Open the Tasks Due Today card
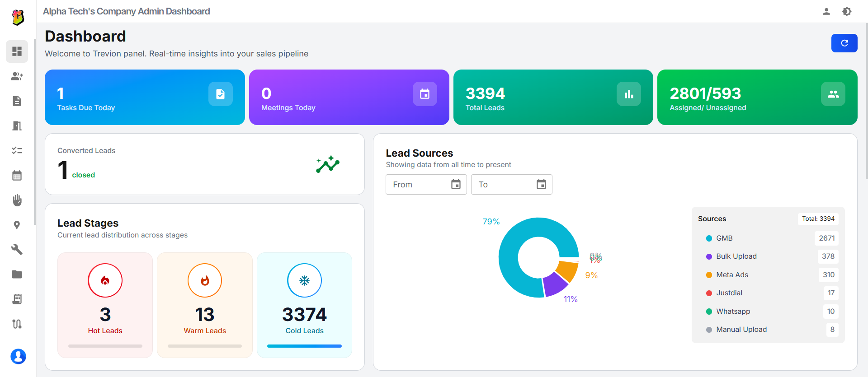This screenshot has height=377, width=868. 145,97
